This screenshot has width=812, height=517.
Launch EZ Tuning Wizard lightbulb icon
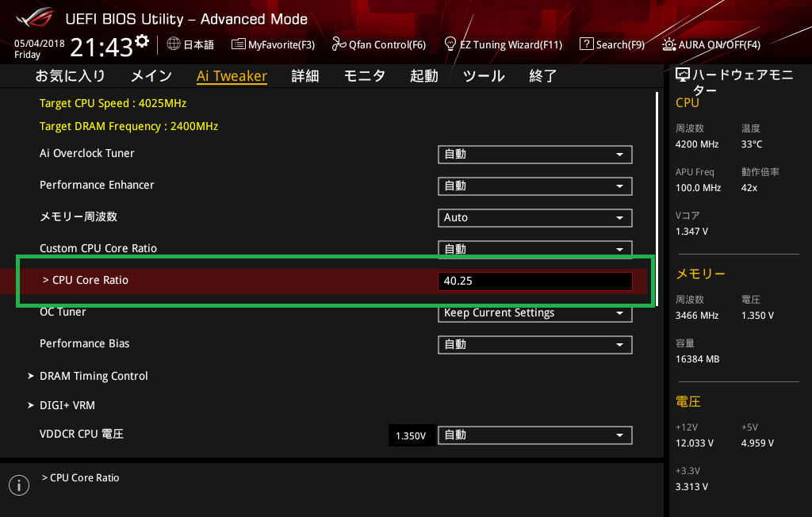pos(450,44)
